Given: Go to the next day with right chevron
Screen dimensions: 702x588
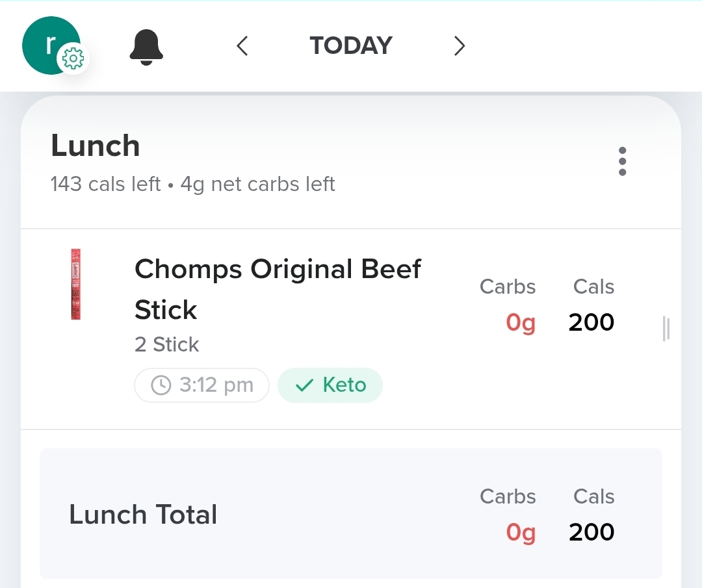Looking at the screenshot, I should (460, 46).
